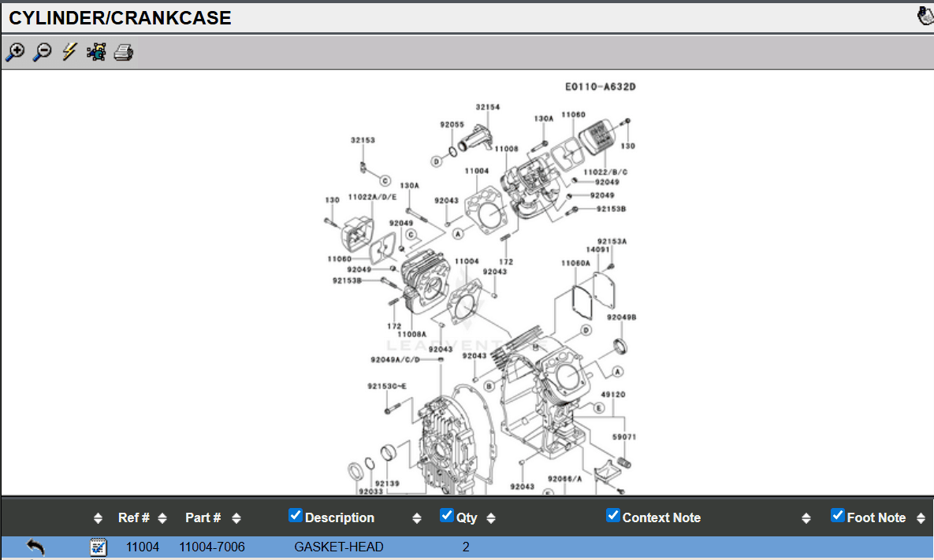Viewport: 934px width, 560px height.
Task: Select part number 11004-7006 in the table
Action: [213, 547]
